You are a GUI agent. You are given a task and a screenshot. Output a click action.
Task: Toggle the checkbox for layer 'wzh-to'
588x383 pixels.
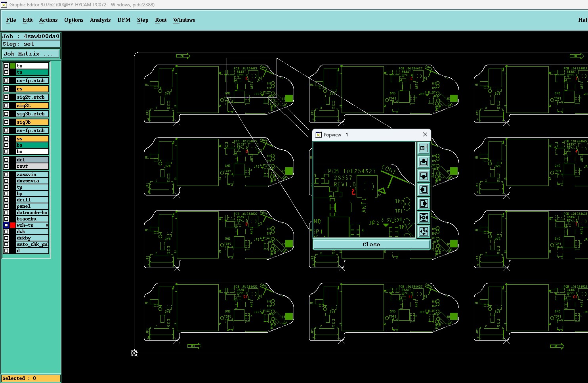(x=6, y=225)
